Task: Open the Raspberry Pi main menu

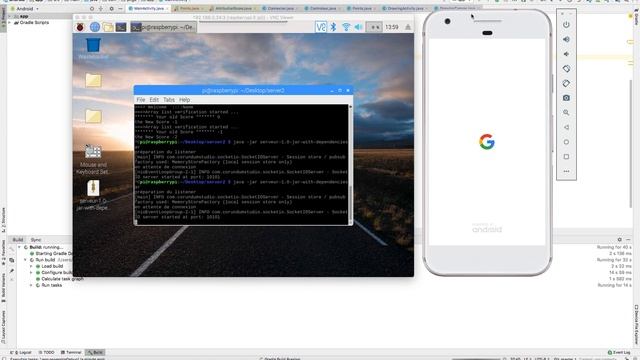Action: pos(80,27)
